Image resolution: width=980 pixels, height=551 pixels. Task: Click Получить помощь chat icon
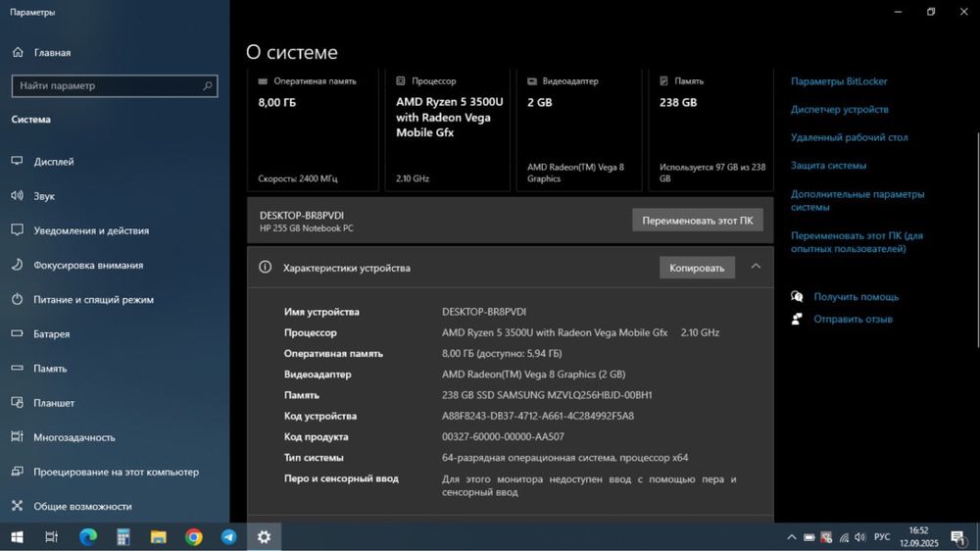point(797,296)
